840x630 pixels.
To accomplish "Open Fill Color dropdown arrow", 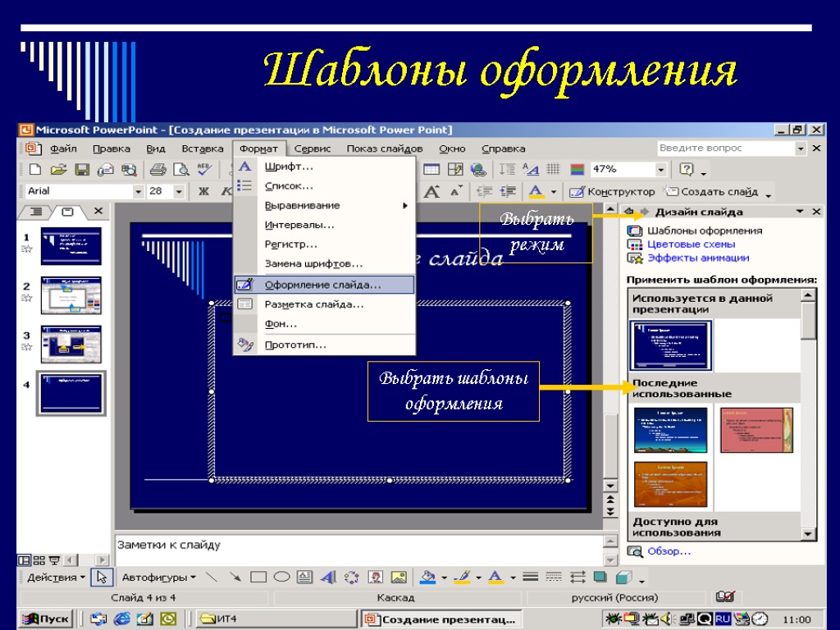I will click(x=444, y=577).
